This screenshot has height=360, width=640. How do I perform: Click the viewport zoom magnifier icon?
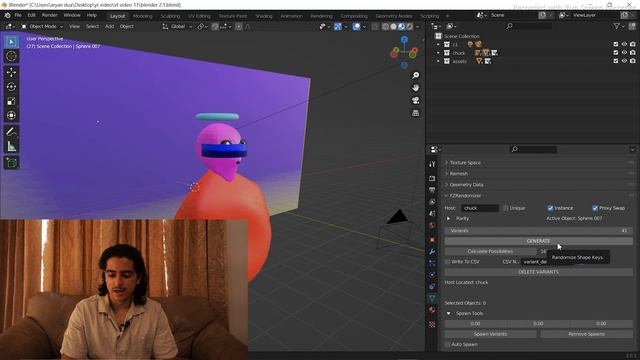pyautogui.click(x=416, y=75)
